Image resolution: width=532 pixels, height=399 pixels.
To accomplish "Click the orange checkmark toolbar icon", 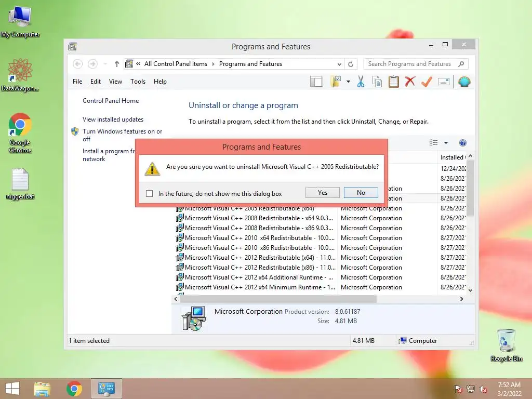I will pyautogui.click(x=427, y=82).
